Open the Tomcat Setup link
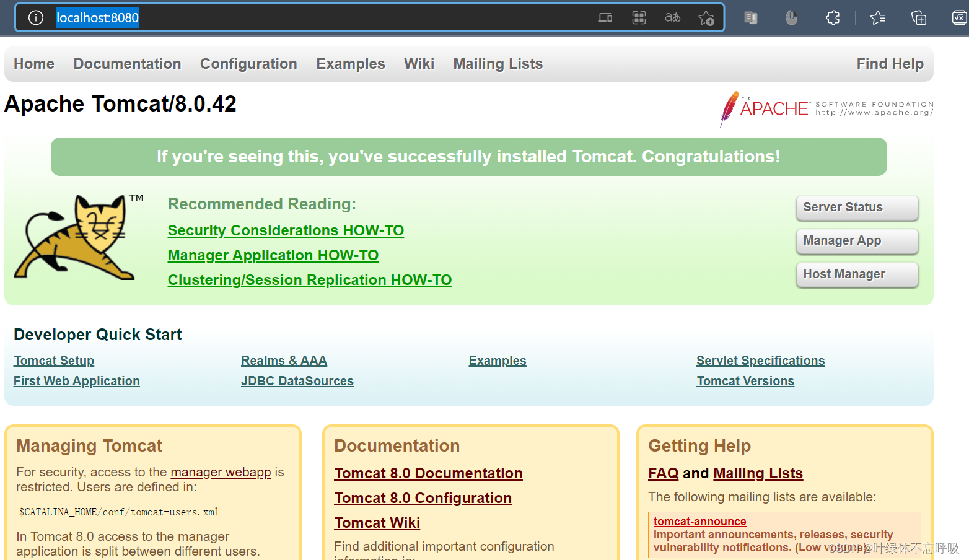 click(x=54, y=361)
